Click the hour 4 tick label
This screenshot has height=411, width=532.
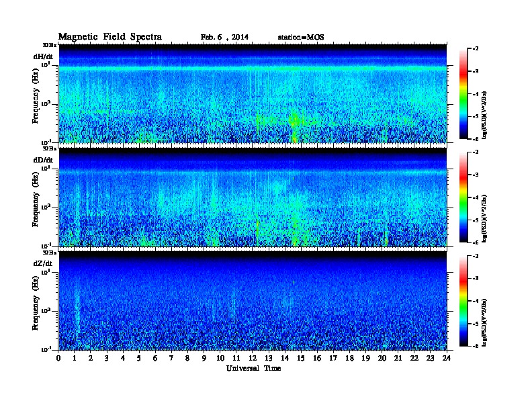123,358
